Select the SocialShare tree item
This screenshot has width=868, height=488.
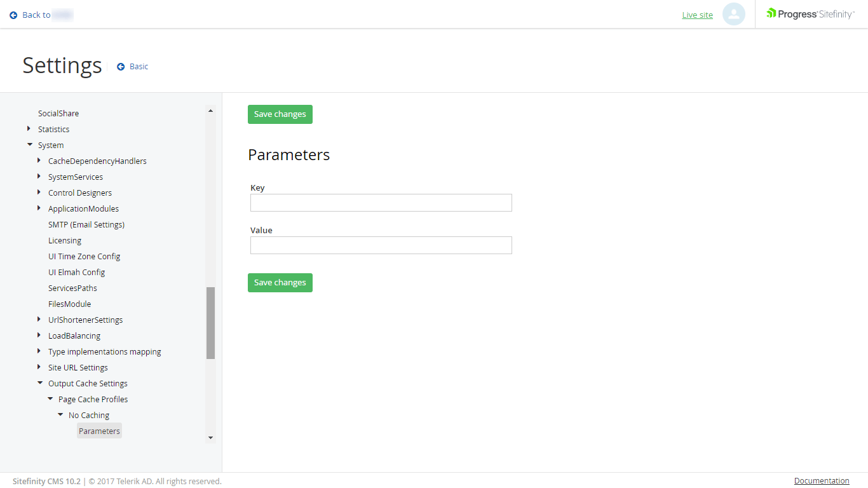click(58, 113)
